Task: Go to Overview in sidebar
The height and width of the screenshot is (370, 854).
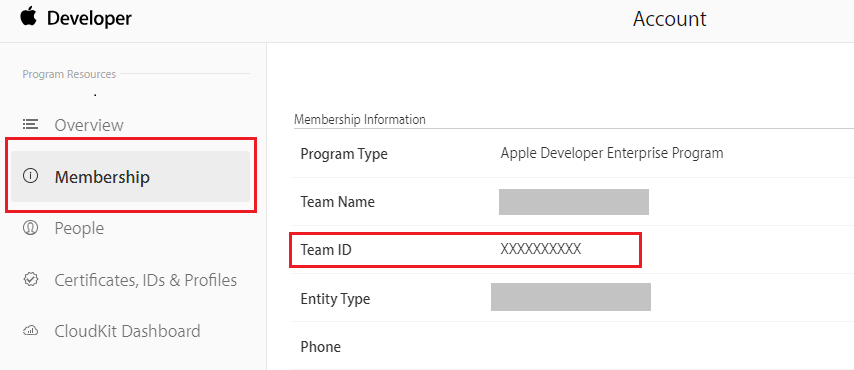Action: (x=89, y=125)
